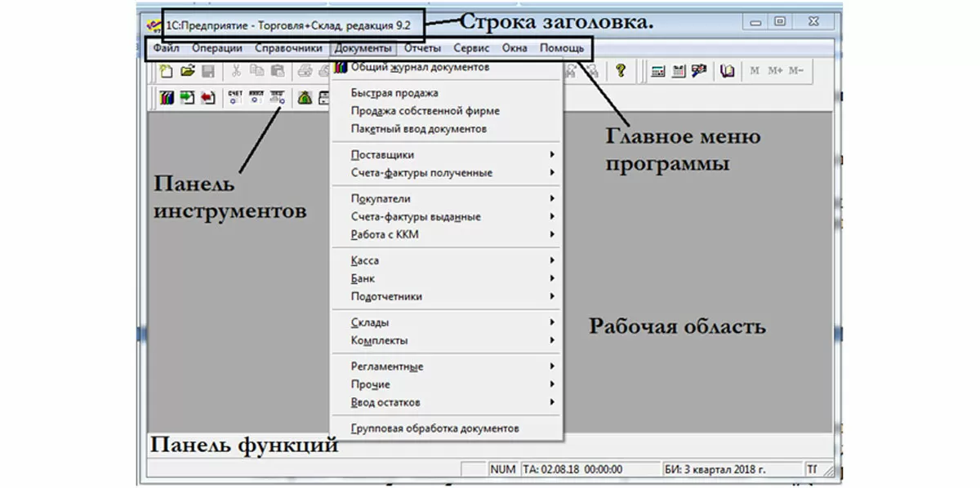This screenshot has height=488, width=980.
Task: Open the Файл menu
Action: [166, 48]
